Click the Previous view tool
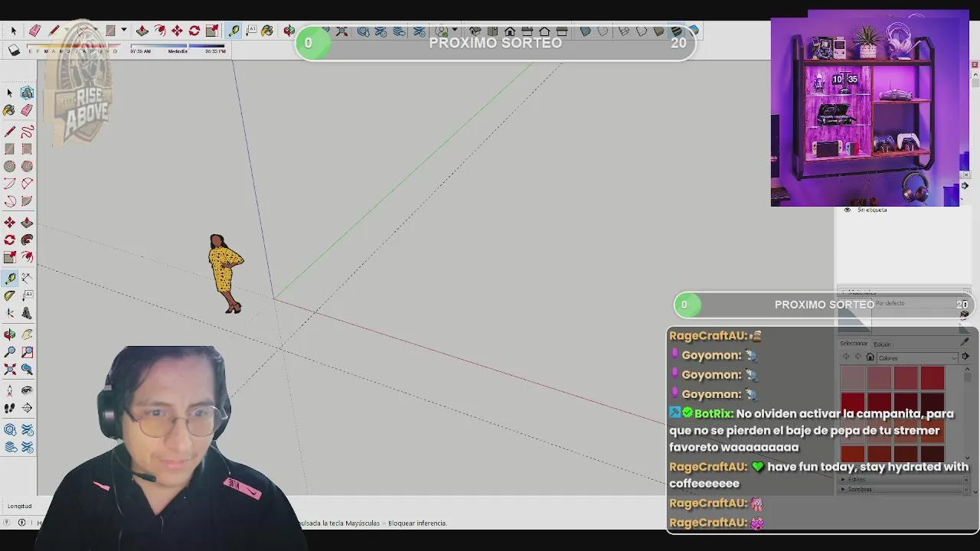The height and width of the screenshot is (551, 980). point(27,370)
